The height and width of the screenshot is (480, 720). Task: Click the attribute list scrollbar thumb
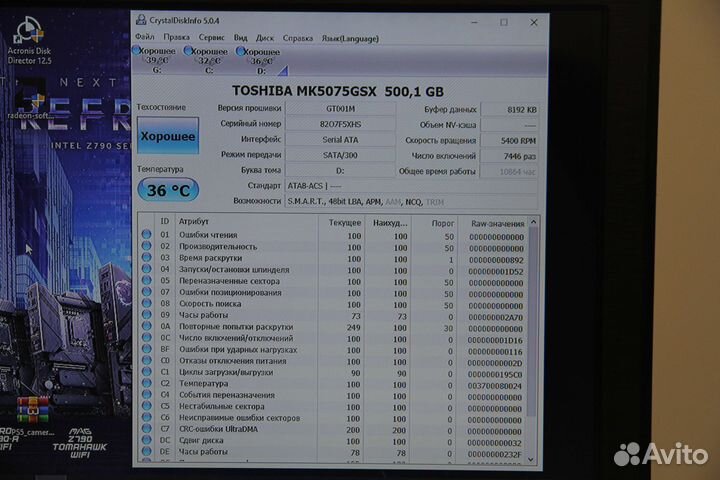(533, 322)
